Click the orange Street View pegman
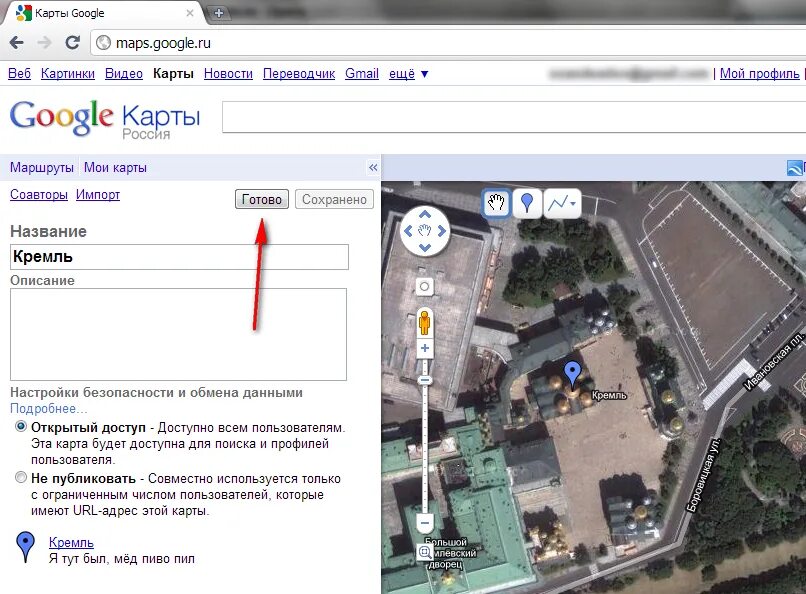 point(425,323)
